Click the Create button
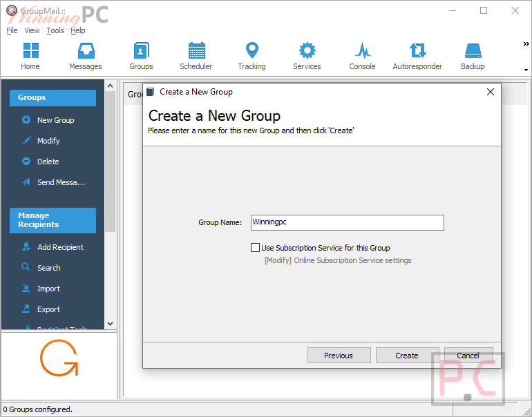532x417 pixels. (x=407, y=356)
